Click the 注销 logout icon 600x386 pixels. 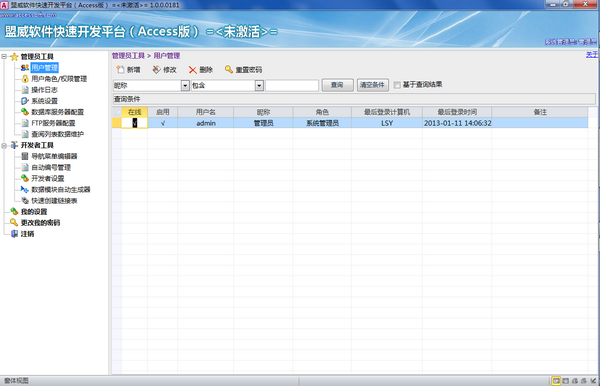[x=14, y=233]
